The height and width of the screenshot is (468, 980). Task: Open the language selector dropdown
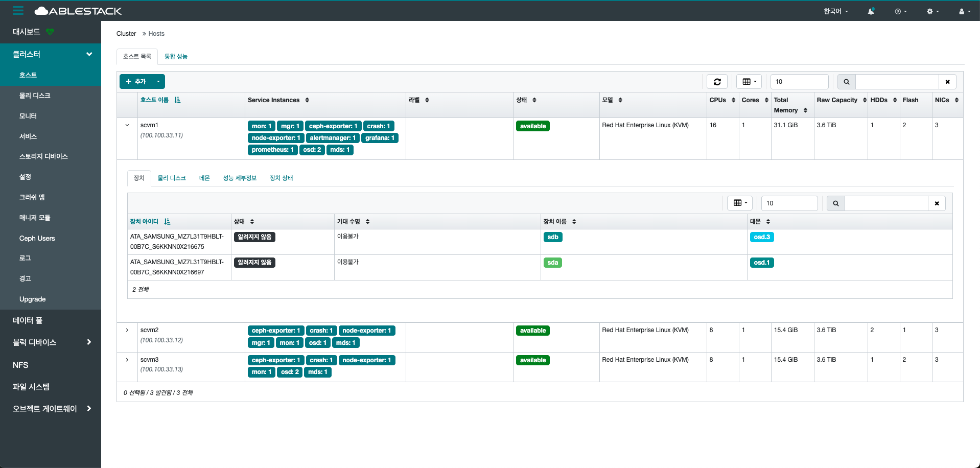pos(835,11)
